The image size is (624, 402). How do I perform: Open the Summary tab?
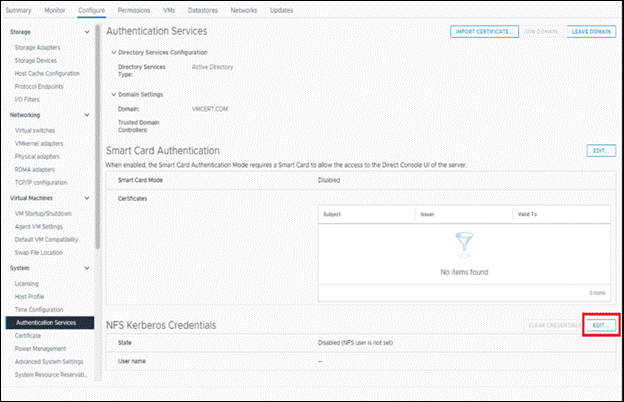(x=18, y=10)
